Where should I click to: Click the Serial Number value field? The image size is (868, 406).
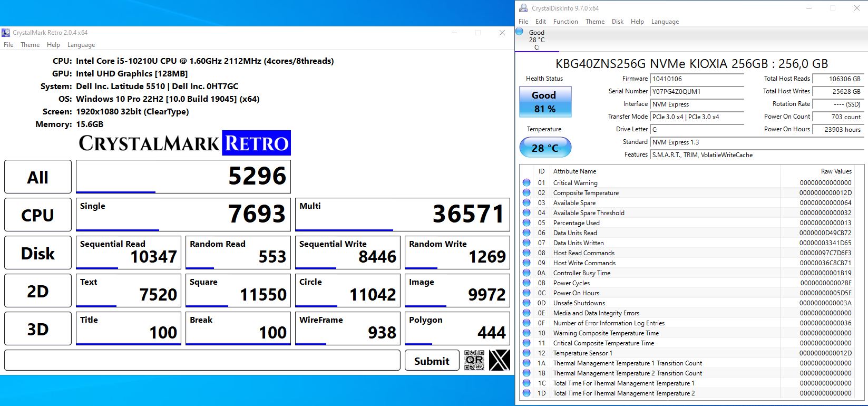(x=697, y=91)
